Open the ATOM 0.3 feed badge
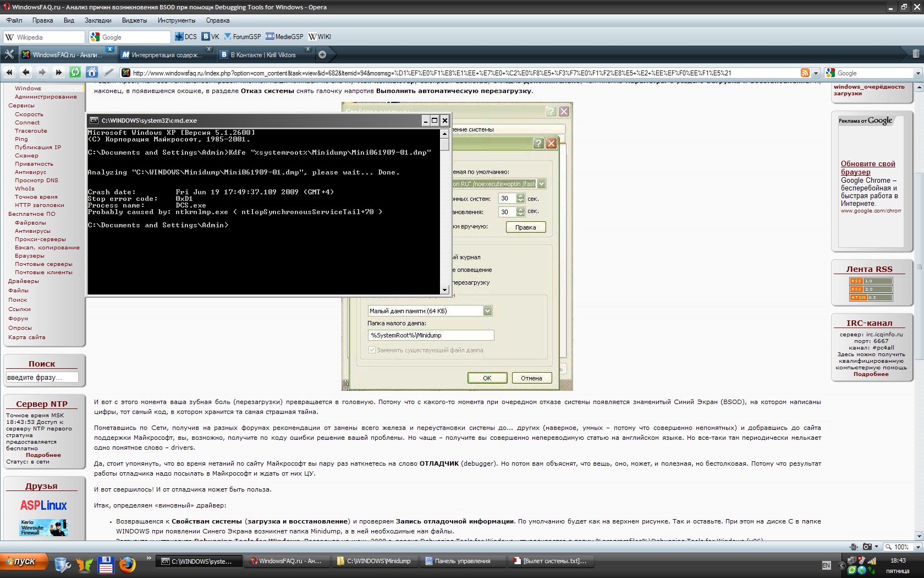 coord(871,297)
